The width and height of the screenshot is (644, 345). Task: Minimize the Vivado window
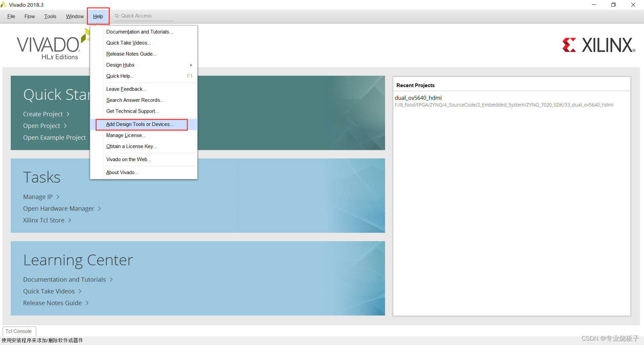point(594,5)
